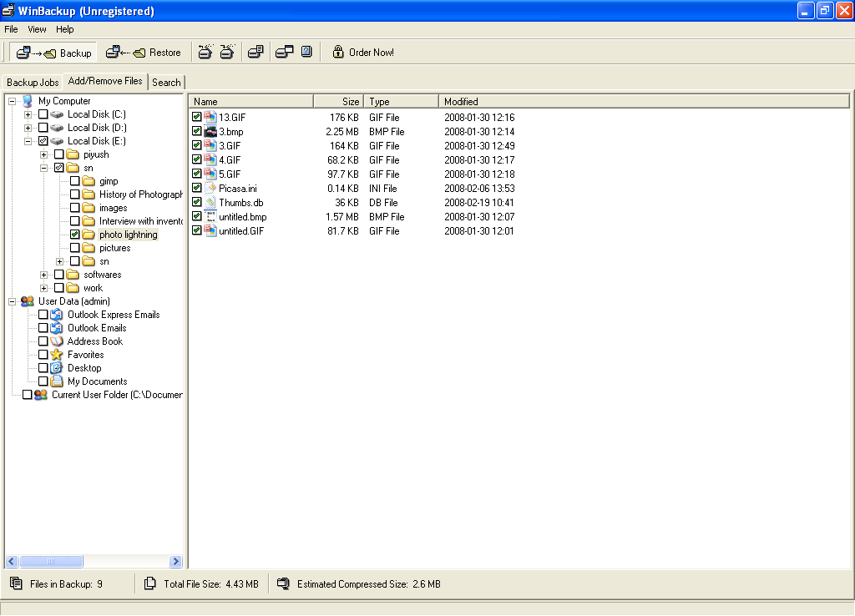Click the My Computer icon in tree
The height and width of the screenshot is (616, 855).
[28, 101]
